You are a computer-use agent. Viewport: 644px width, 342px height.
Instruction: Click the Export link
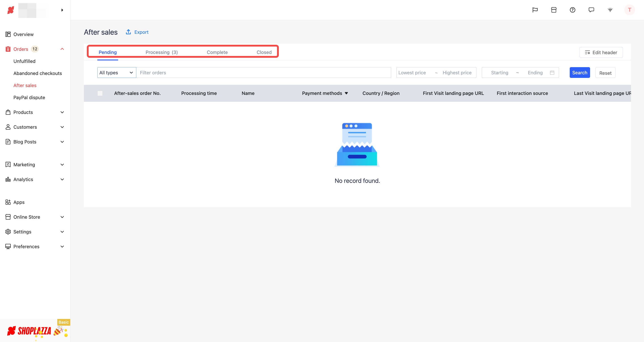[141, 32]
